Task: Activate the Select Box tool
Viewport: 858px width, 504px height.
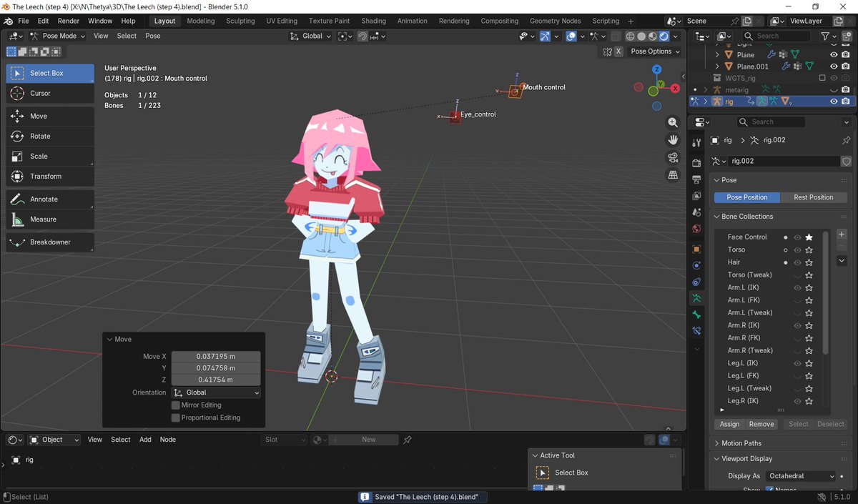Action: click(50, 73)
